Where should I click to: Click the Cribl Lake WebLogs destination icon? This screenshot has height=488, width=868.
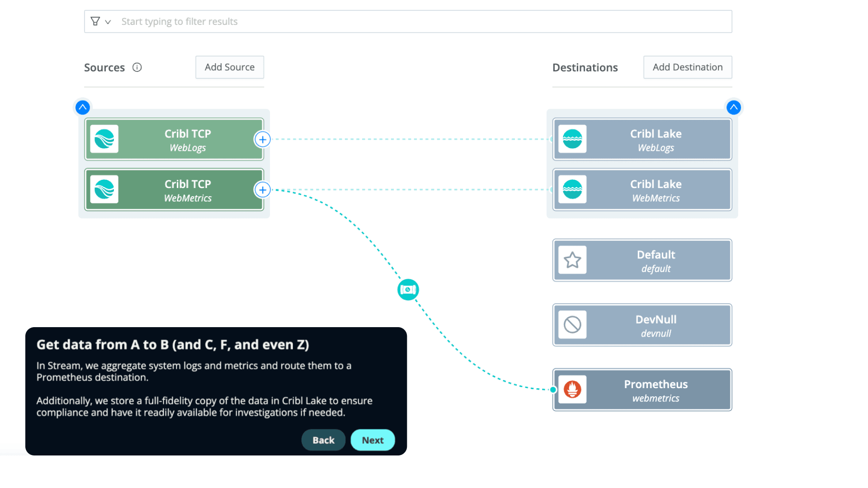(x=572, y=139)
